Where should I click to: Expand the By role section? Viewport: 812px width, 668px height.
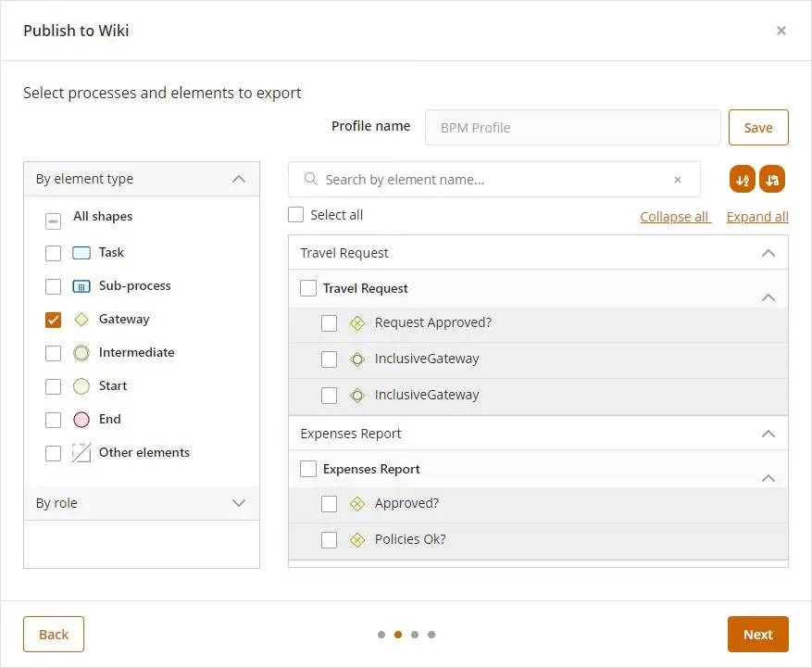point(239,503)
